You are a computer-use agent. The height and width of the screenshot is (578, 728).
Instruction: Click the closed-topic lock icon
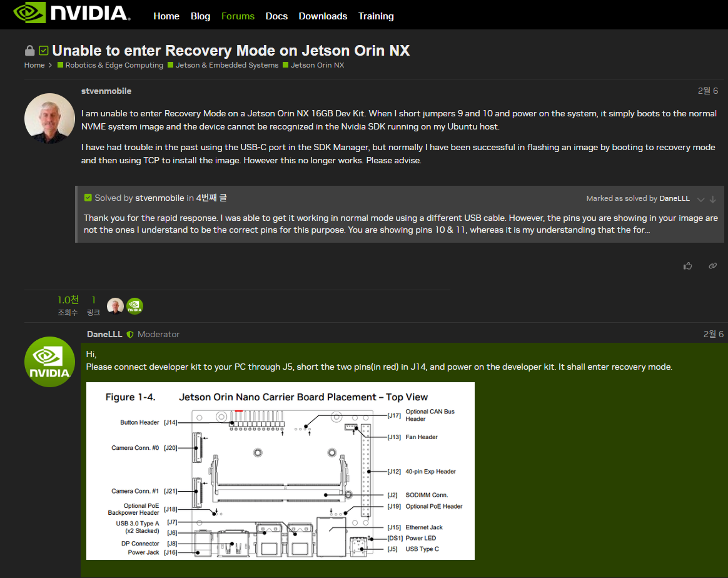pyautogui.click(x=30, y=51)
